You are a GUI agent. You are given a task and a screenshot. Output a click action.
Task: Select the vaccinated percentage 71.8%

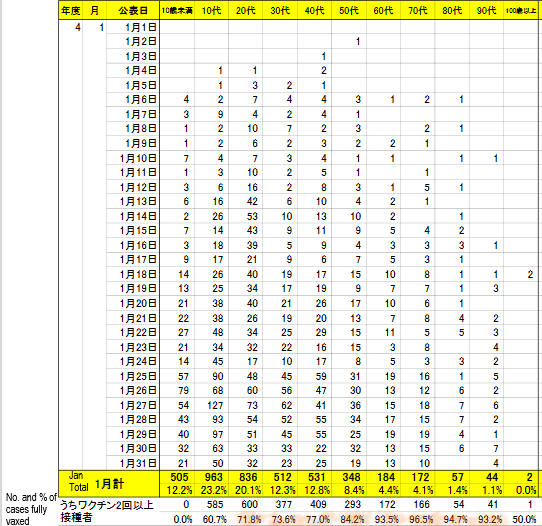coord(249,519)
